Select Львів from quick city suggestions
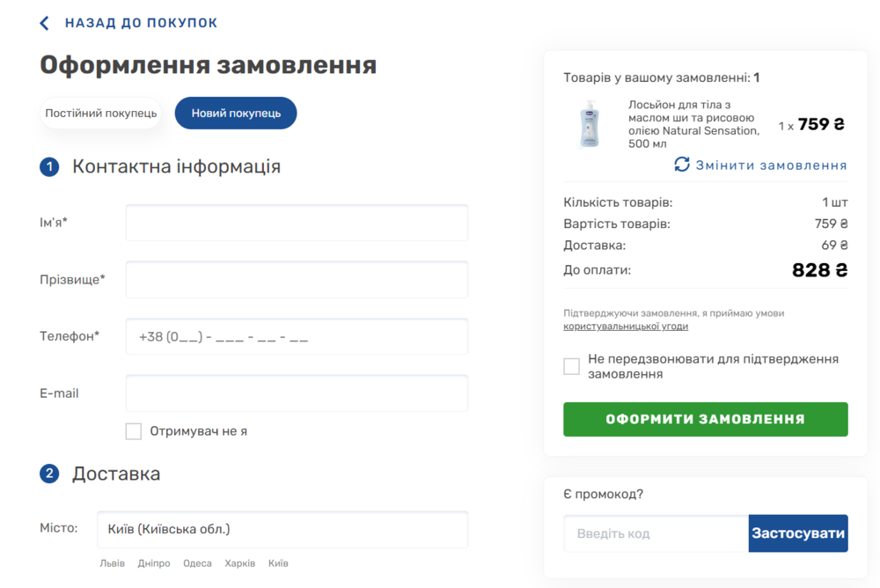The width and height of the screenshot is (880, 588). 111,562
